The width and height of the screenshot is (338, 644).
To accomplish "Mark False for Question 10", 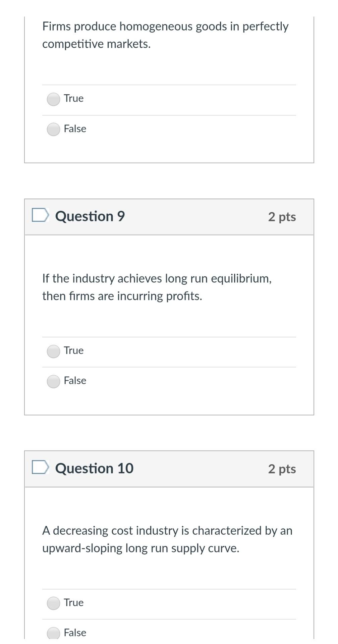I will [x=53, y=633].
